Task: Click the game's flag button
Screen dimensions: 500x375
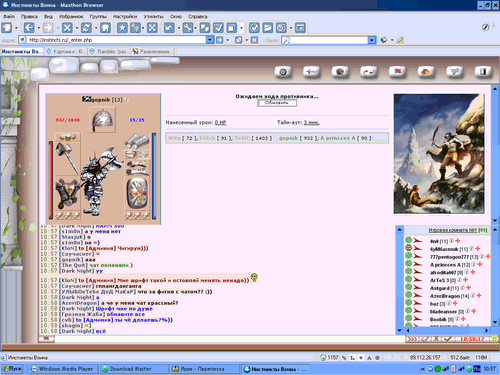Action: (397, 72)
